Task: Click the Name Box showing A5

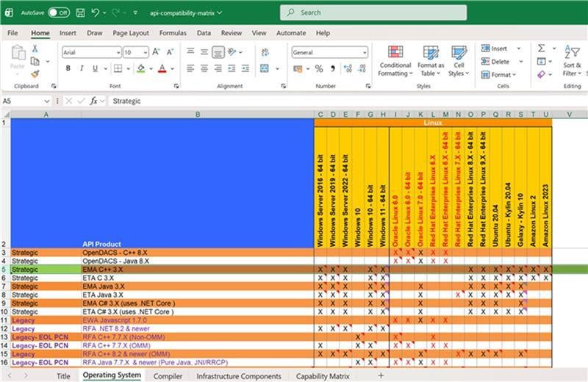Action: point(23,101)
